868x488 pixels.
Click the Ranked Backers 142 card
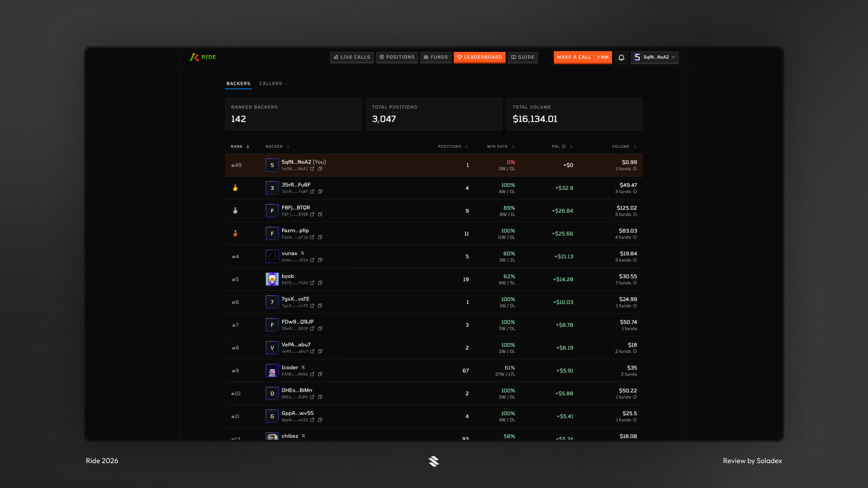293,114
